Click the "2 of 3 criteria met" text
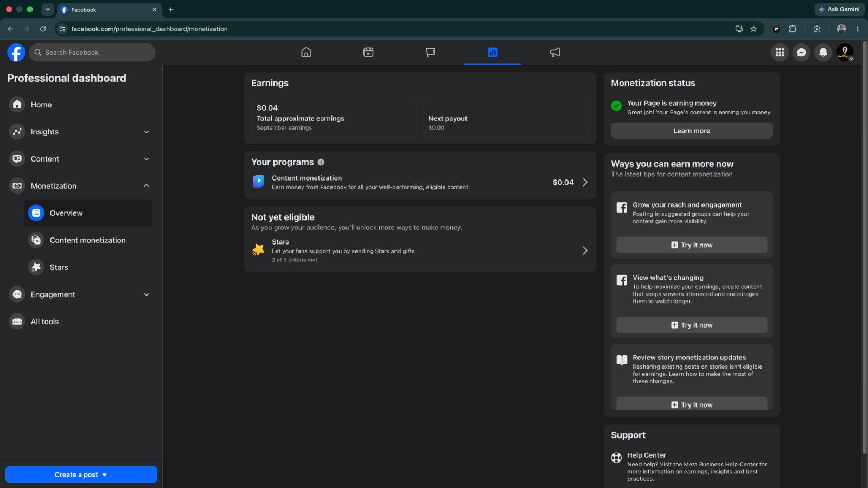The height and width of the screenshot is (488, 868). [x=295, y=260]
